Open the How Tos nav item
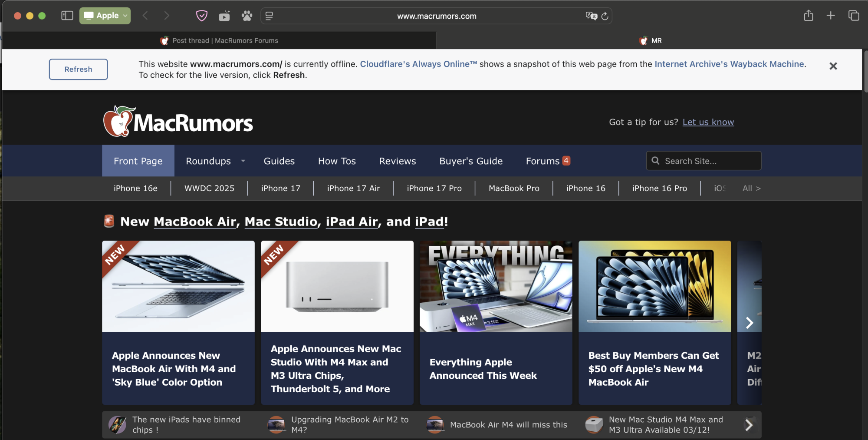The image size is (868, 440). pyautogui.click(x=337, y=161)
